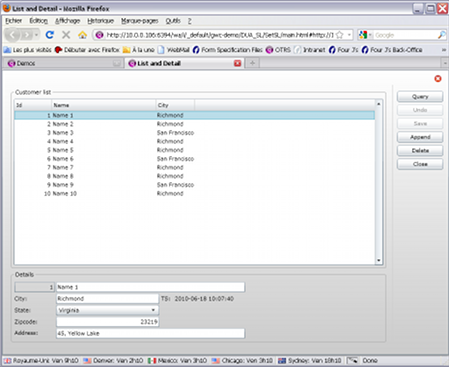Open the OTRS bookmark
The image size is (449, 367).
[278, 50]
